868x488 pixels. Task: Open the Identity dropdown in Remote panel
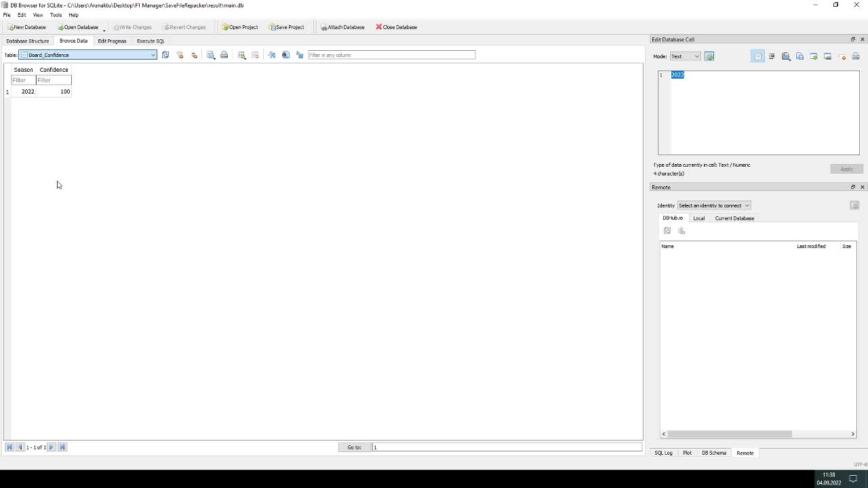click(x=713, y=205)
